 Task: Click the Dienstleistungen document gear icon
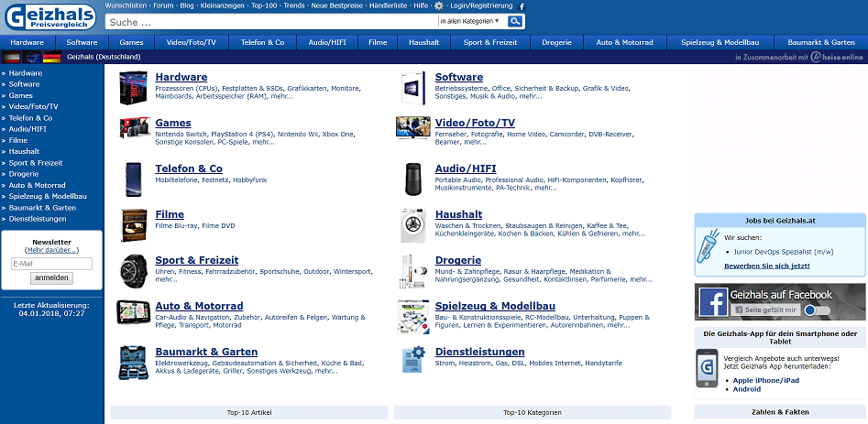(413, 359)
